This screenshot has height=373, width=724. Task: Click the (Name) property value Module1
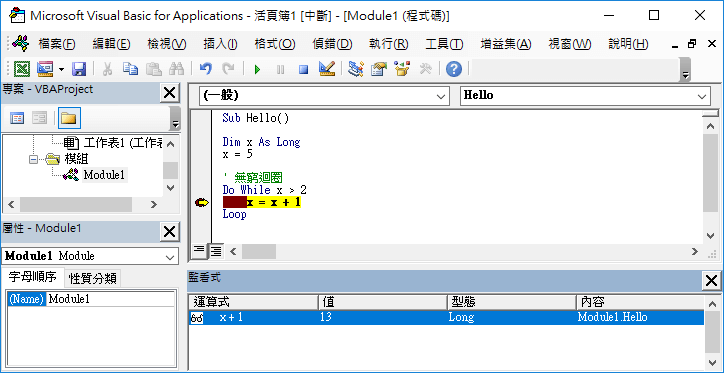[110, 299]
